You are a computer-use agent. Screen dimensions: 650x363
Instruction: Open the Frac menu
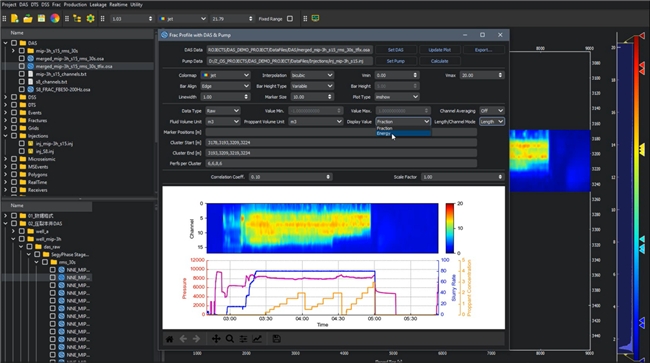[56, 5]
